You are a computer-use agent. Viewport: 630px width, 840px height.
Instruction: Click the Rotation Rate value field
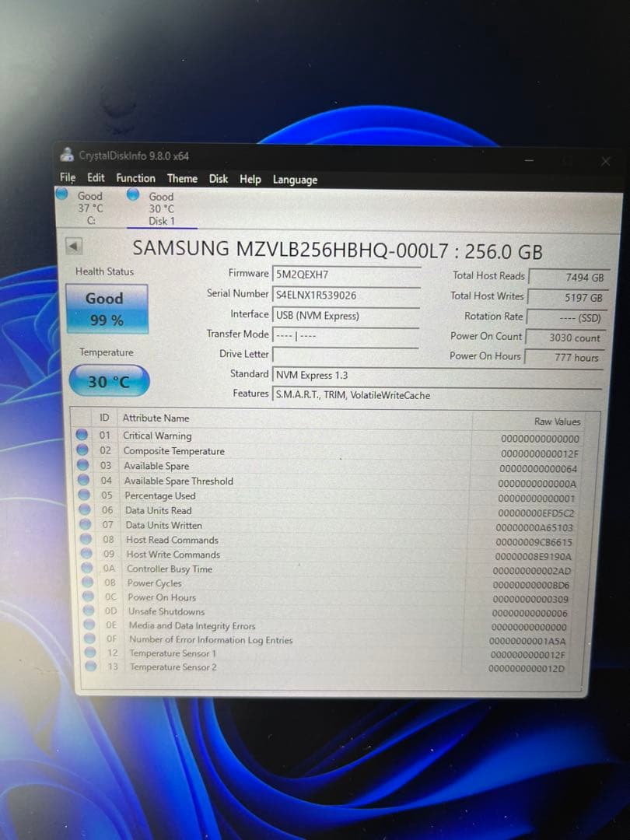pyautogui.click(x=566, y=317)
